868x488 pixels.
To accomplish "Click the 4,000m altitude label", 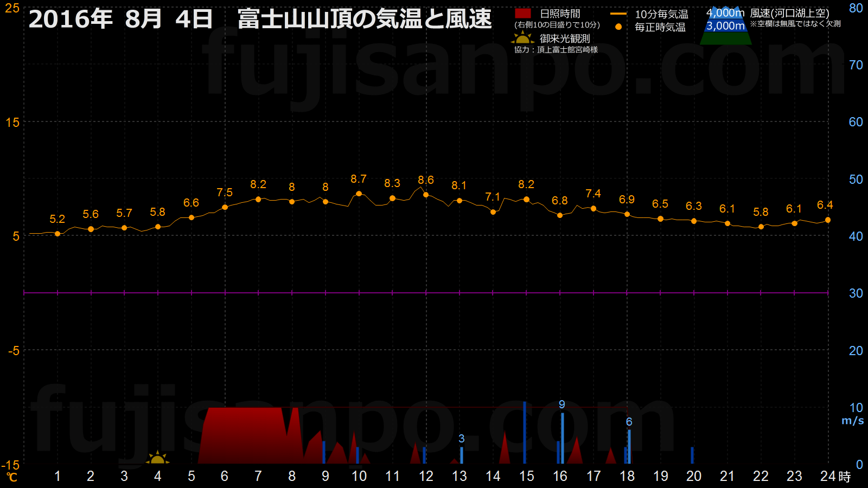I will pyautogui.click(x=725, y=13).
